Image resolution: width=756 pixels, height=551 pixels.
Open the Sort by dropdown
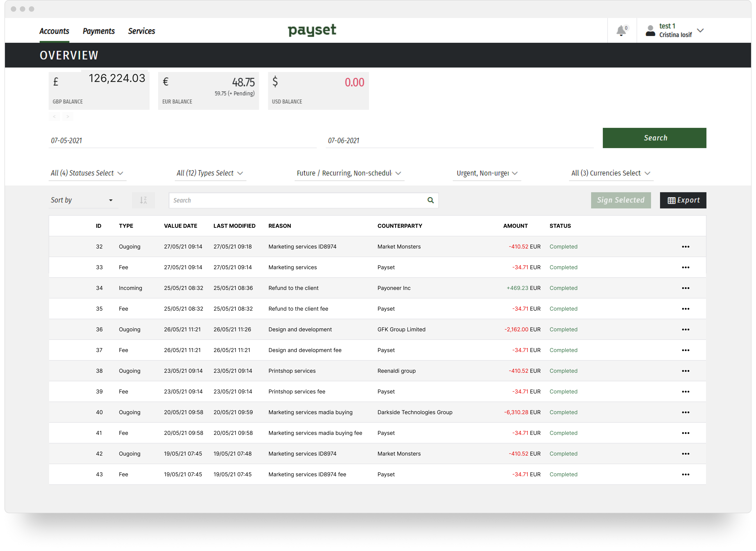(83, 200)
